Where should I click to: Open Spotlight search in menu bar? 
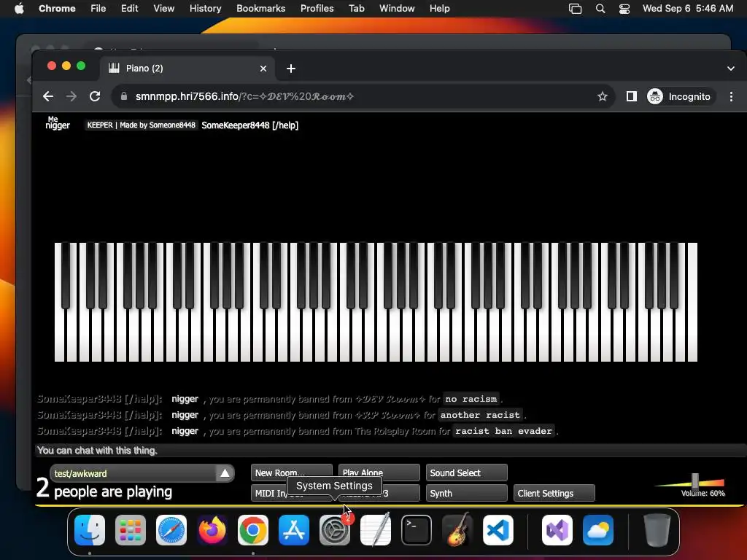click(600, 9)
